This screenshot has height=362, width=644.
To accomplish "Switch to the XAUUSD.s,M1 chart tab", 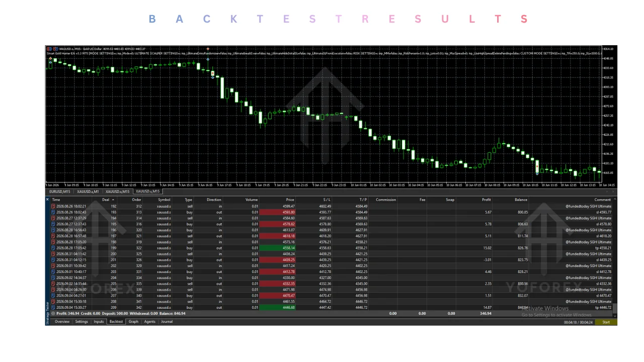I will [x=89, y=192].
